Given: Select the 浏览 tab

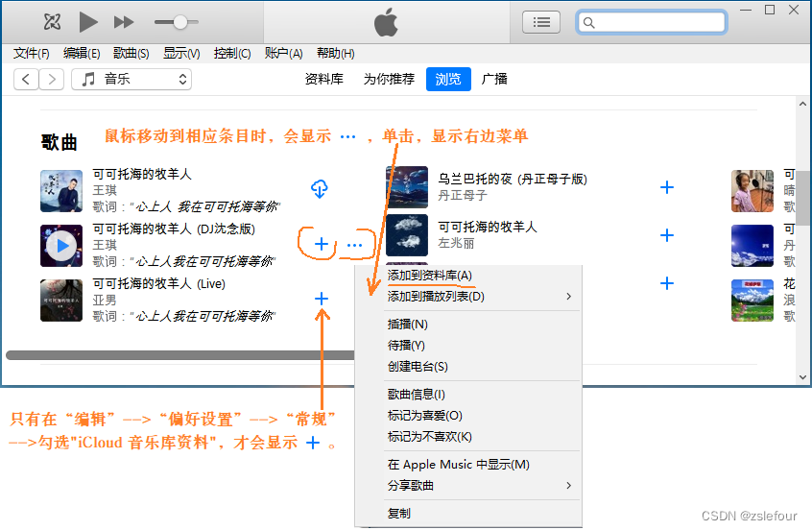Looking at the screenshot, I should tap(448, 79).
